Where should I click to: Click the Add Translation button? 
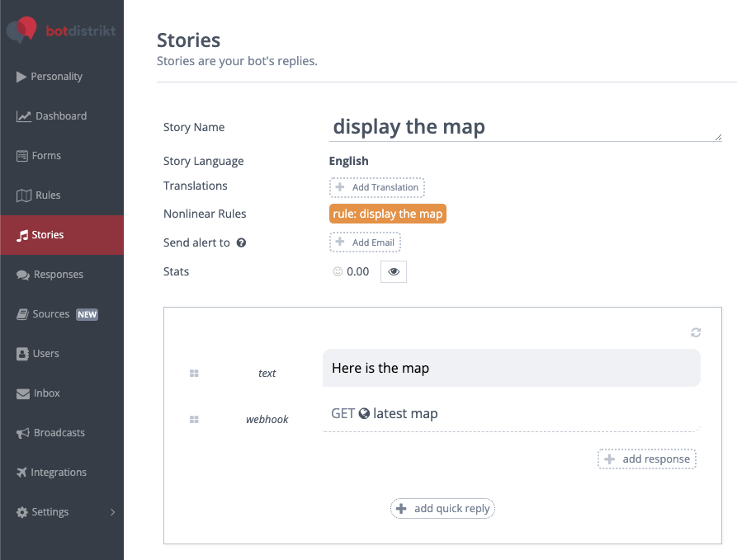(x=377, y=187)
